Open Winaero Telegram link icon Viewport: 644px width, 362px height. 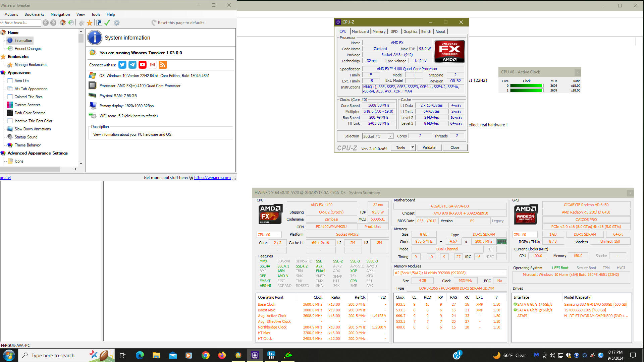132,65
